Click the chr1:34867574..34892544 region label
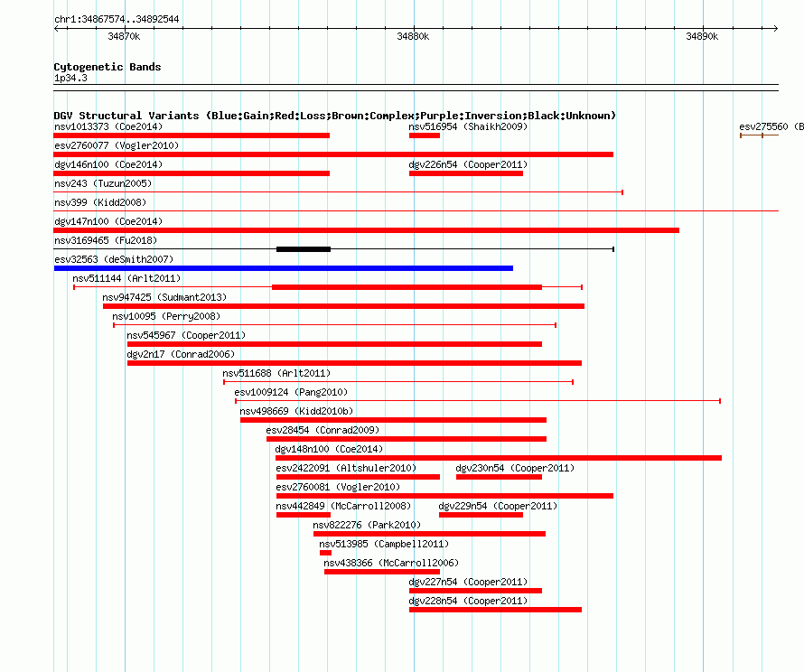This screenshot has width=804, height=672. [117, 19]
